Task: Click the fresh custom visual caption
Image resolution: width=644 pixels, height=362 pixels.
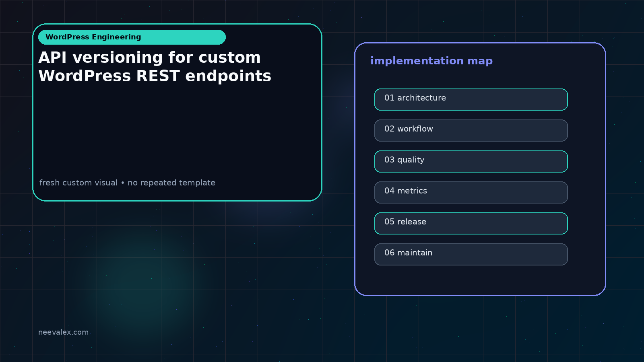Action: pos(127,183)
